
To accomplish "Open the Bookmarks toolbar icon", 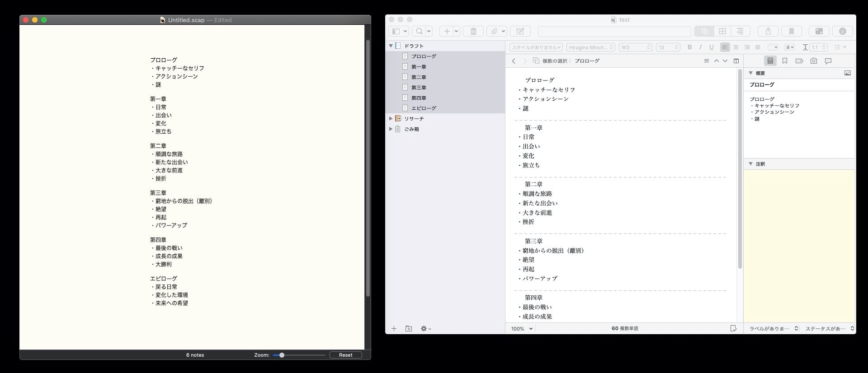I will (792, 31).
